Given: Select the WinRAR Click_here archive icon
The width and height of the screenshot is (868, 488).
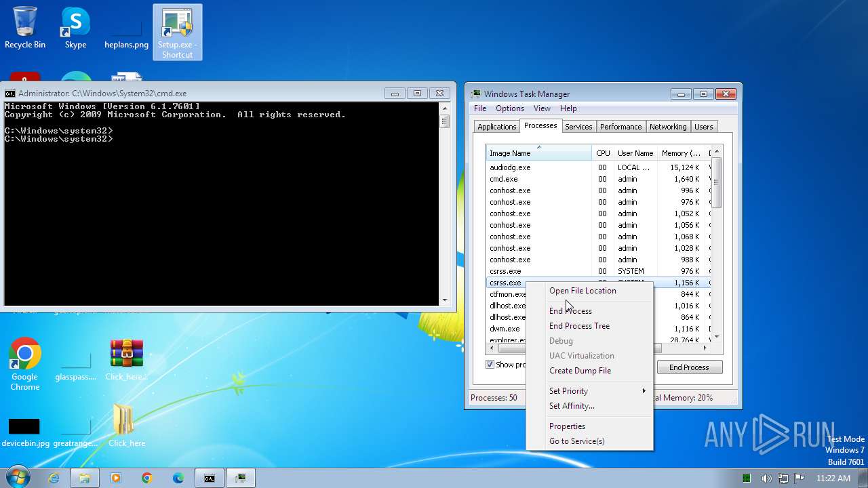Looking at the screenshot, I should (127, 360).
